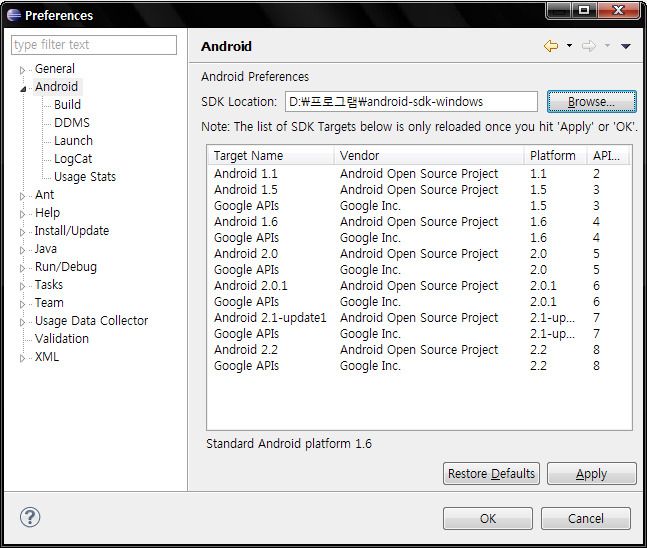This screenshot has width=647, height=548.
Task: Select the Android tree item
Action: tap(57, 87)
